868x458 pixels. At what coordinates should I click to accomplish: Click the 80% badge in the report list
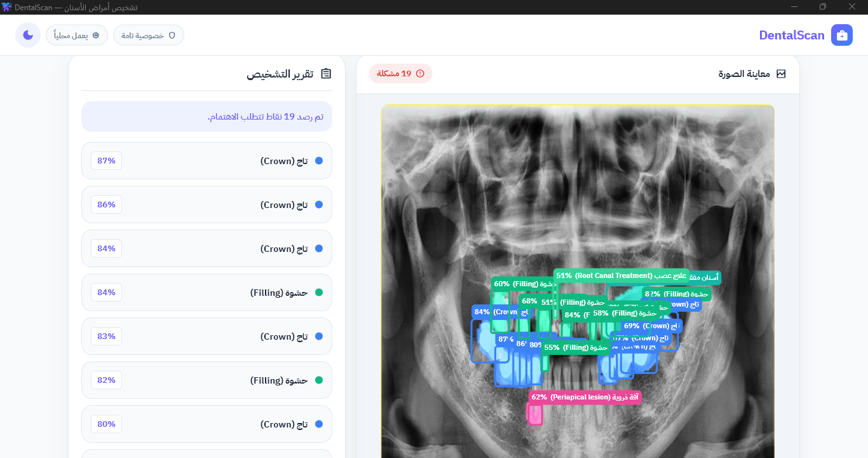point(106,424)
